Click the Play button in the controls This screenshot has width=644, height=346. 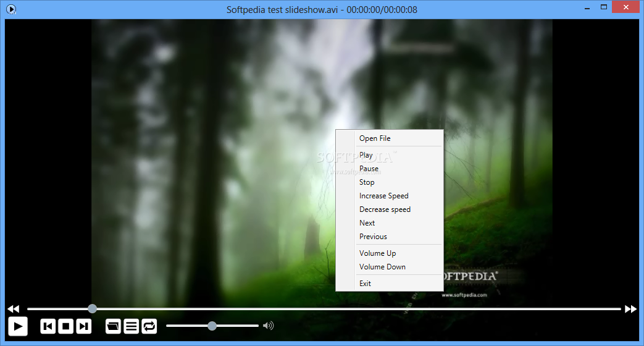[x=18, y=326]
